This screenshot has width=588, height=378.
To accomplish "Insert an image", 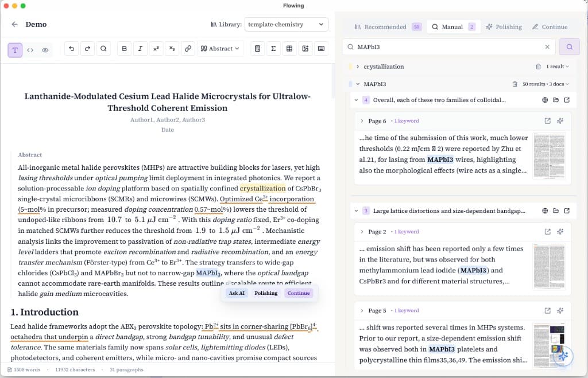I will (x=305, y=48).
